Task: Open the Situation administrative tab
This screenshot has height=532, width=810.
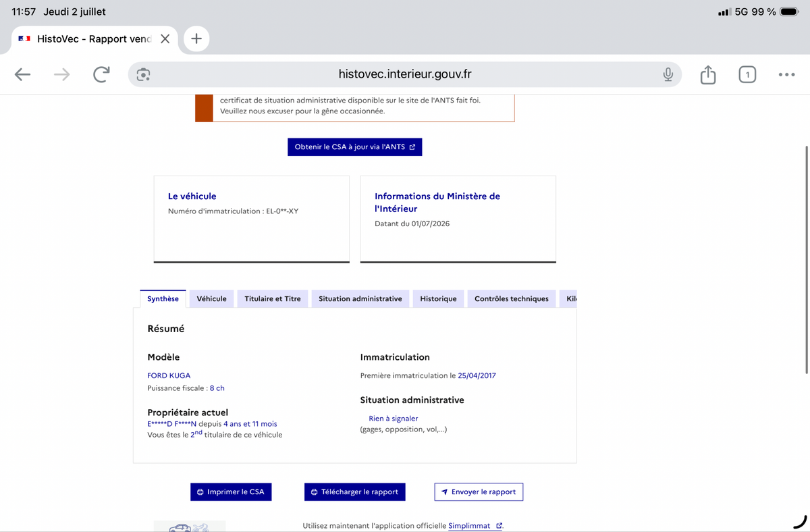Action: coord(360,298)
